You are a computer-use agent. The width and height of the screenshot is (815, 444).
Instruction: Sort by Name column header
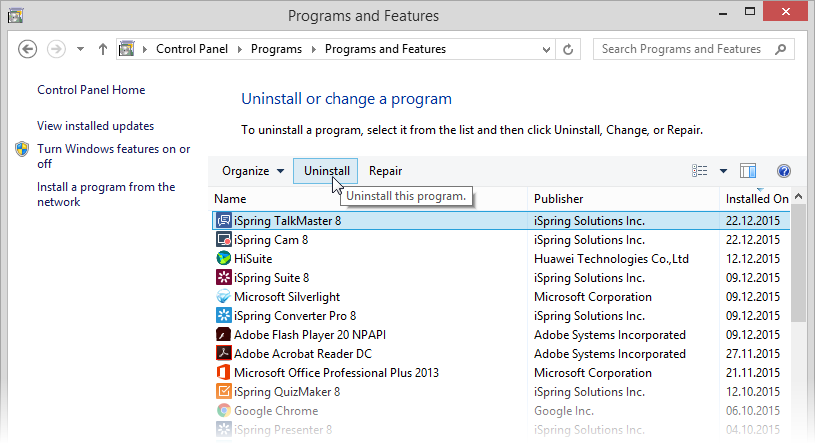230,199
